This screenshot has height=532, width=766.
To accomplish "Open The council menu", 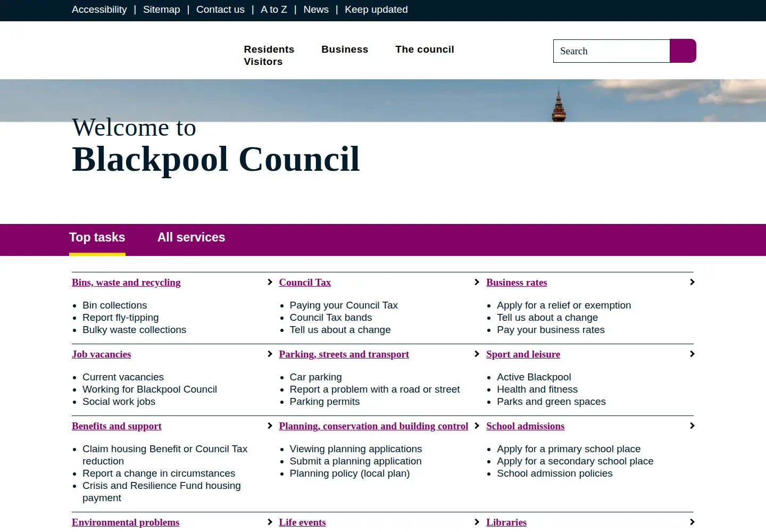I will [424, 49].
